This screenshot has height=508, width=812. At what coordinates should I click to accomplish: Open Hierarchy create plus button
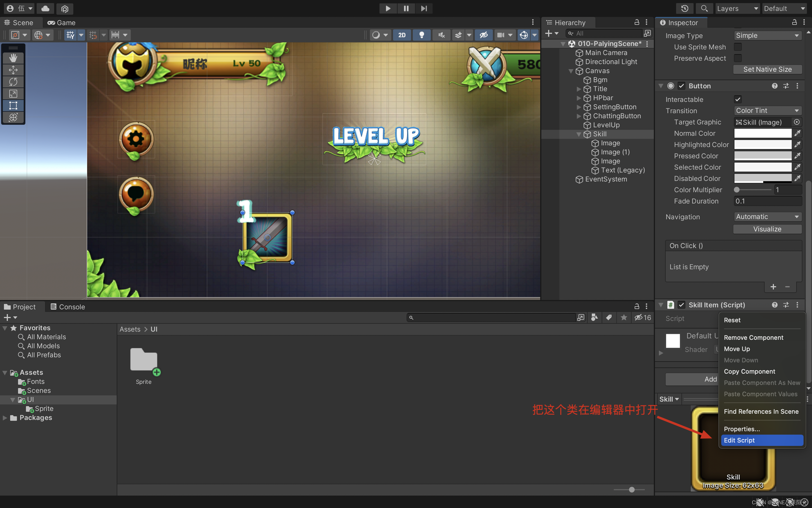(551, 33)
